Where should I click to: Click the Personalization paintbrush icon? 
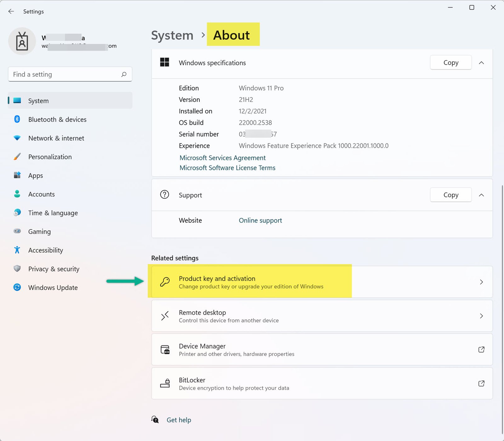(x=17, y=157)
